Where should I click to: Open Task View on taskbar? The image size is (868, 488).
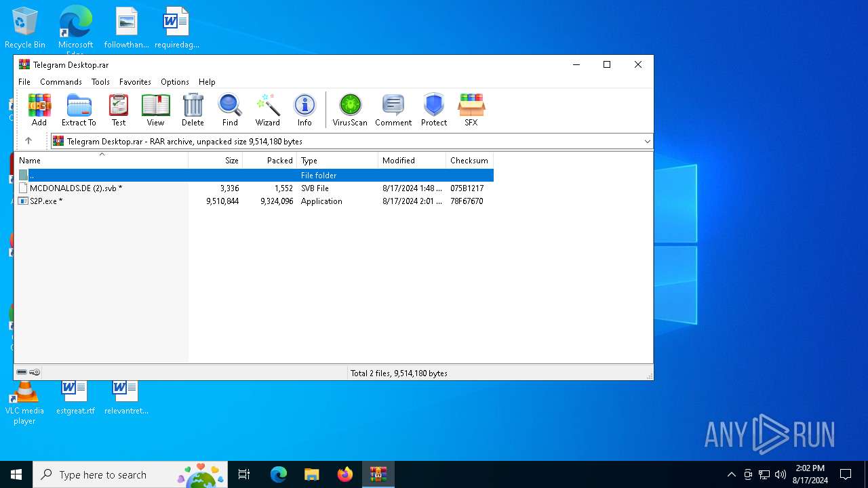click(x=244, y=474)
